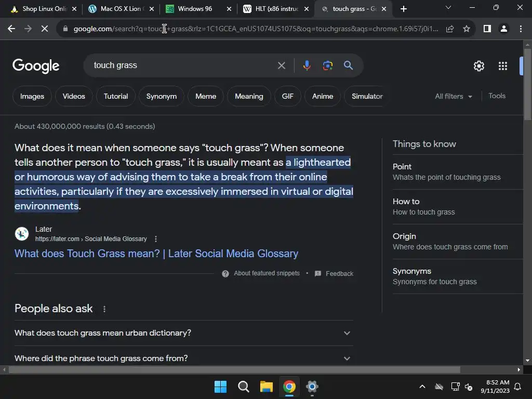Show hidden system tray icons
The height and width of the screenshot is (399, 532).
(x=422, y=387)
